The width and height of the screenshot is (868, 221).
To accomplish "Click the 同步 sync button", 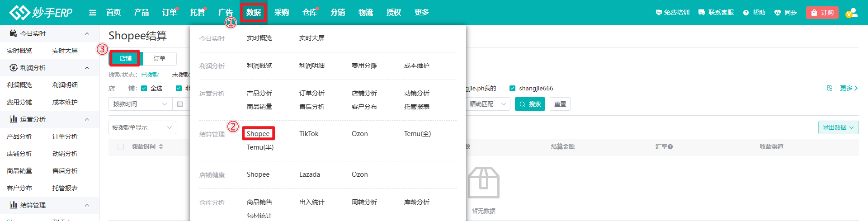I will click(x=786, y=13).
